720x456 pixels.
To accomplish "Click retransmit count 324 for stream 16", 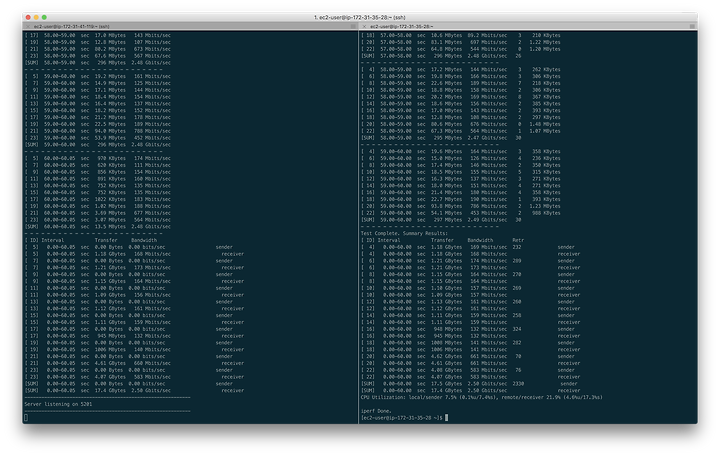I will (x=517, y=329).
